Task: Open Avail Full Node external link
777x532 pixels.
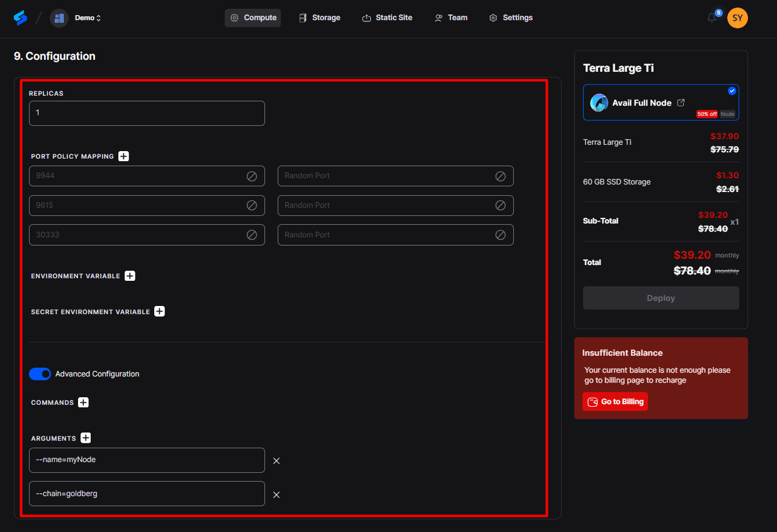Action: tap(681, 103)
